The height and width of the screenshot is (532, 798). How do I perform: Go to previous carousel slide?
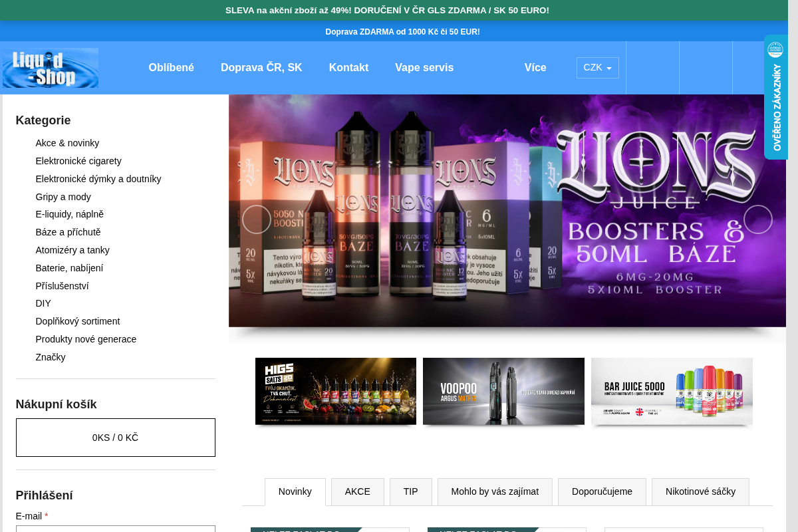coord(257,219)
